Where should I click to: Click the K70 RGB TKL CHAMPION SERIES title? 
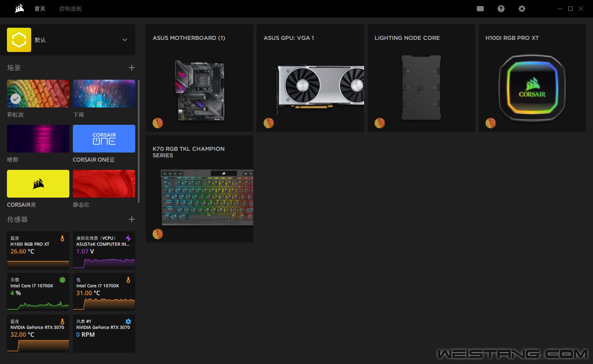(189, 152)
